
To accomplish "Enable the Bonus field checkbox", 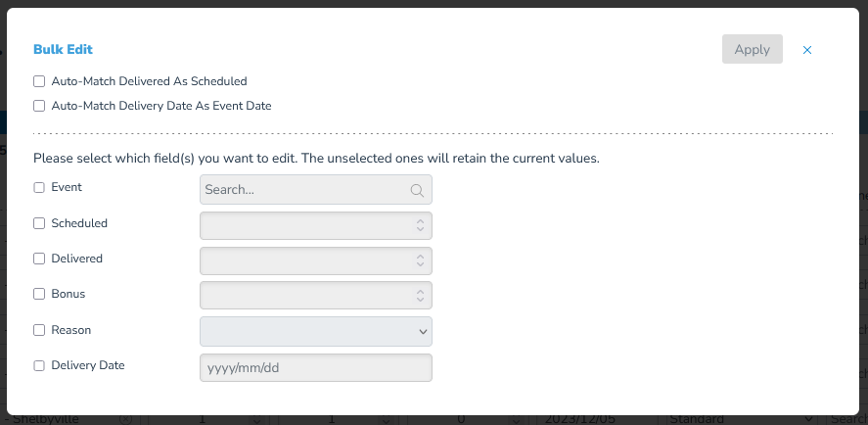I will [39, 294].
